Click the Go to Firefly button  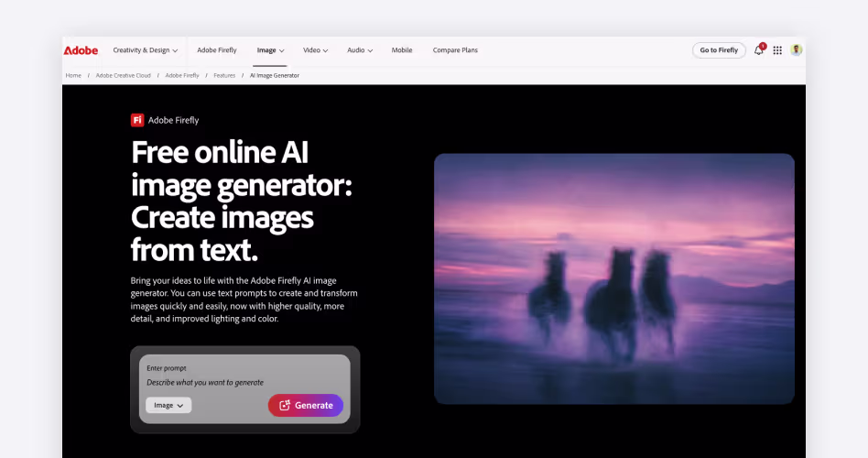[719, 49]
